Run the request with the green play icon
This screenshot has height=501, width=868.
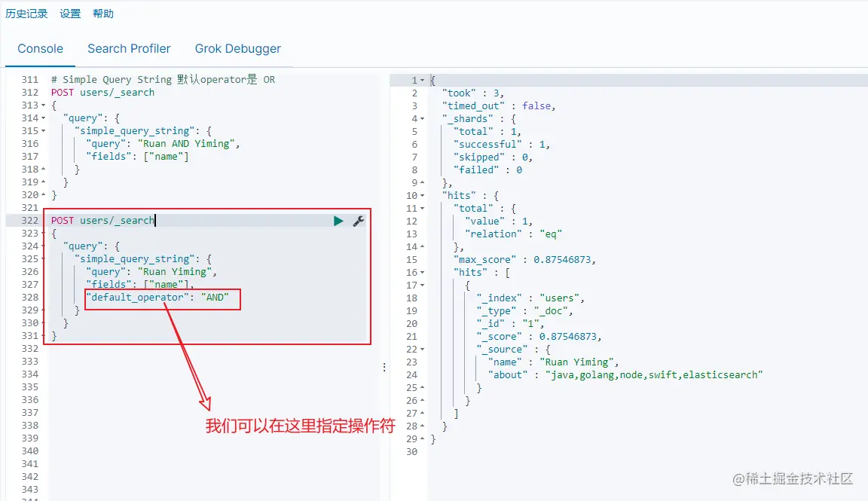(x=338, y=221)
